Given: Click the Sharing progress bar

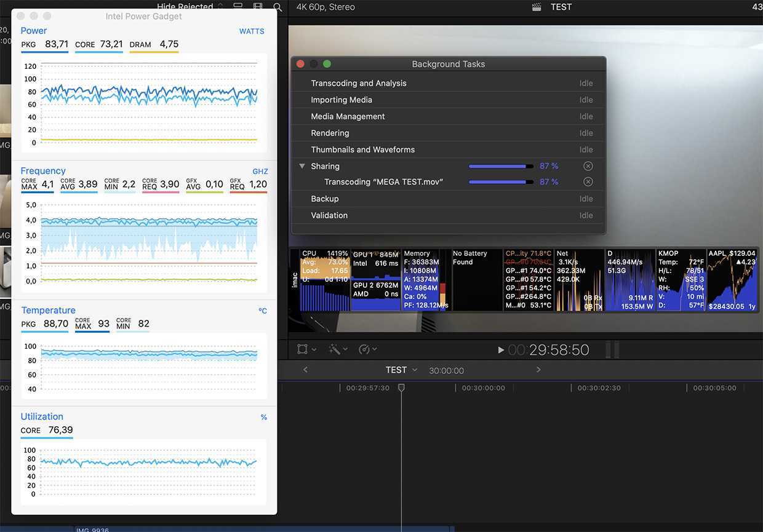Looking at the screenshot, I should 501,166.
